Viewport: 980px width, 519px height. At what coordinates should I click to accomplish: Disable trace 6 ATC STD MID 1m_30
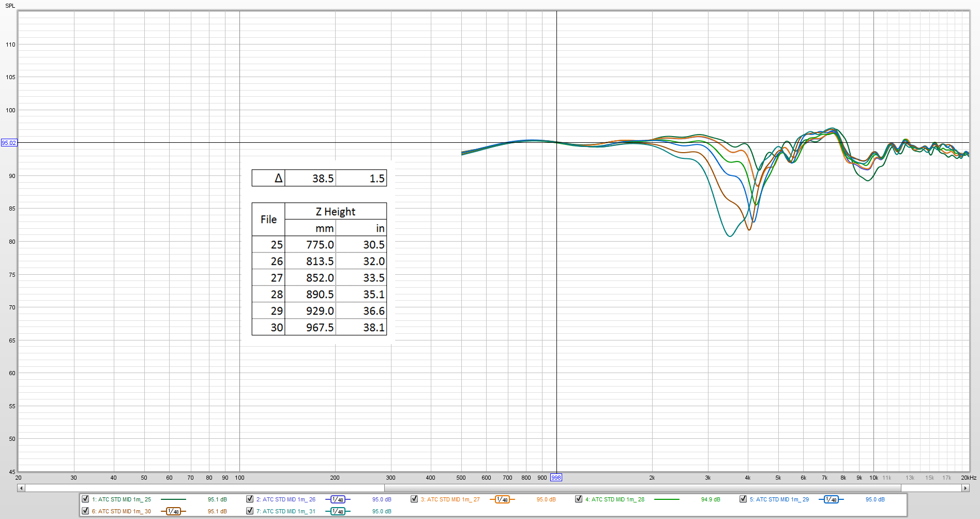tap(85, 511)
